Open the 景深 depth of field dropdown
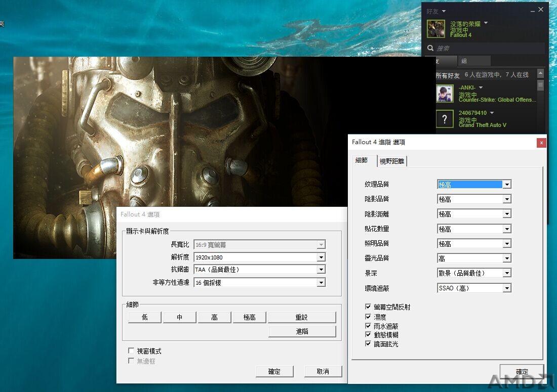Image resolution: width=557 pixels, height=392 pixels. tap(474, 273)
